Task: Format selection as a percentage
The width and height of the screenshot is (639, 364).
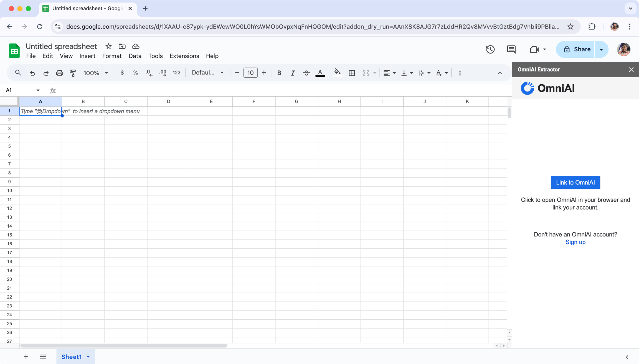Action: 135,73
